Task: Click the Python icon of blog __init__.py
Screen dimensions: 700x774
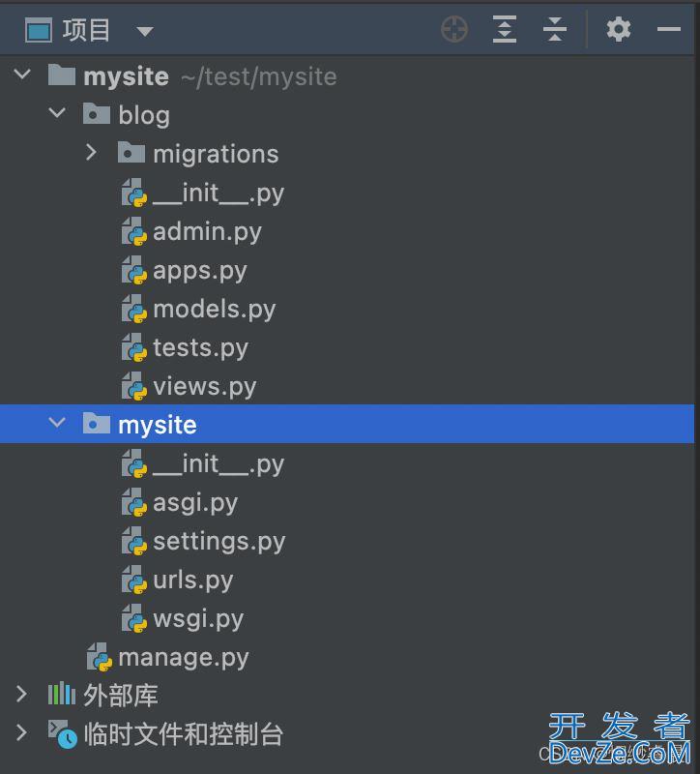Action: [134, 193]
